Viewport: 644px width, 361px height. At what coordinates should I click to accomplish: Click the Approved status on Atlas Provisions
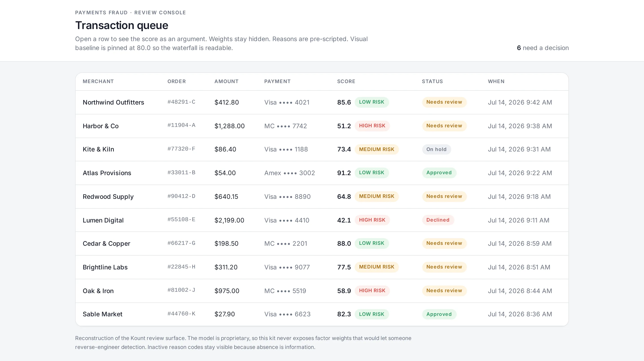(439, 173)
